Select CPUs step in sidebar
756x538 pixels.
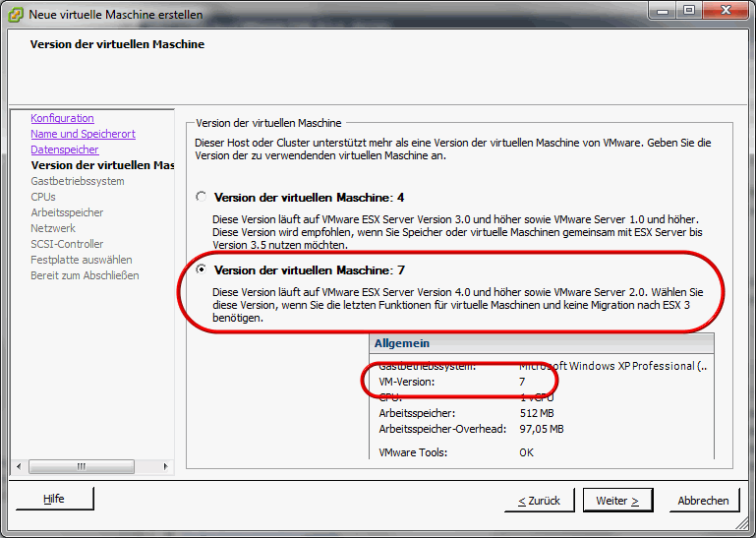(x=42, y=197)
